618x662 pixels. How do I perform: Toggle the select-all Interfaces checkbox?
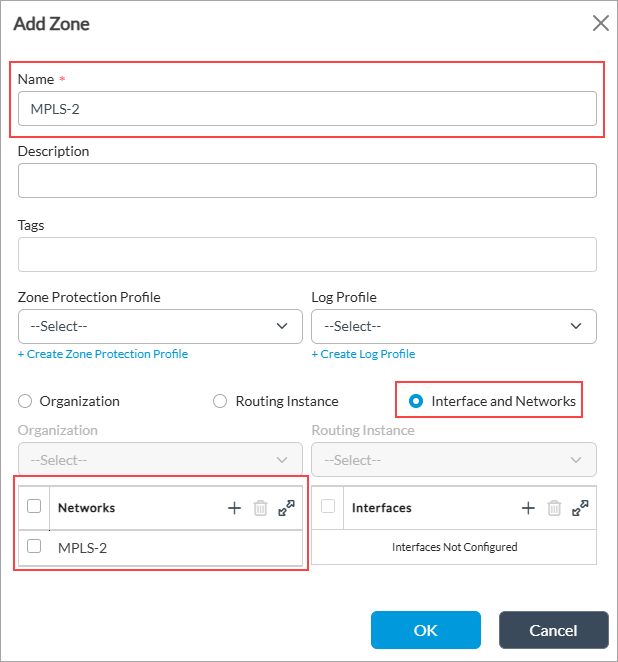pyautogui.click(x=328, y=507)
